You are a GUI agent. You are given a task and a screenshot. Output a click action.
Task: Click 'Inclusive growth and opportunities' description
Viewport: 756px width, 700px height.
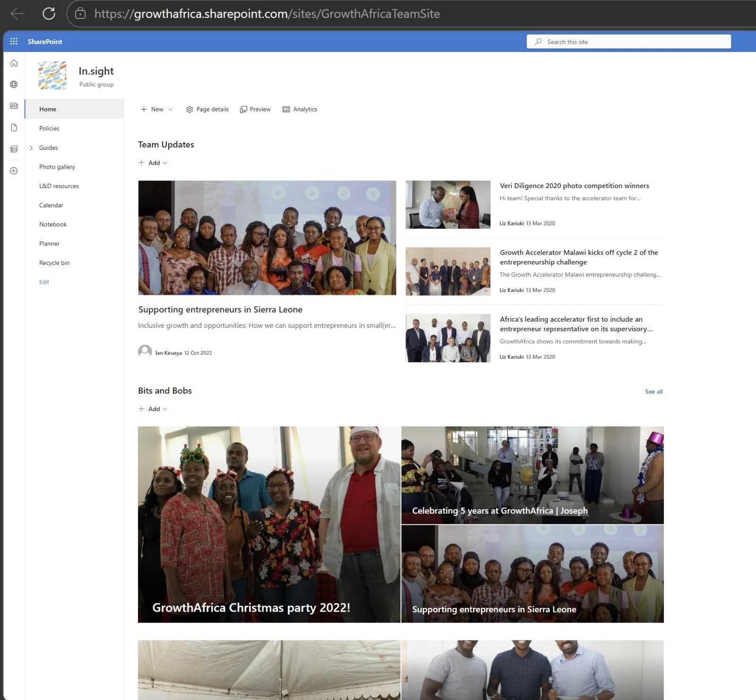coord(267,325)
